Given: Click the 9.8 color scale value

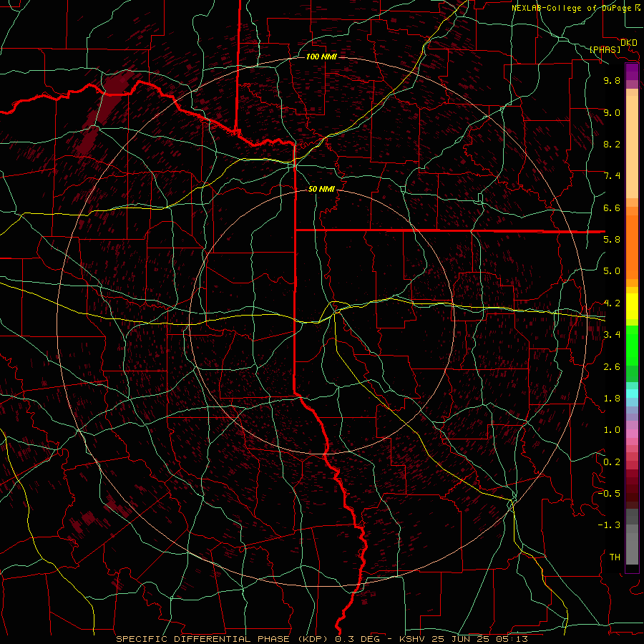Looking at the screenshot, I should click(x=612, y=80).
